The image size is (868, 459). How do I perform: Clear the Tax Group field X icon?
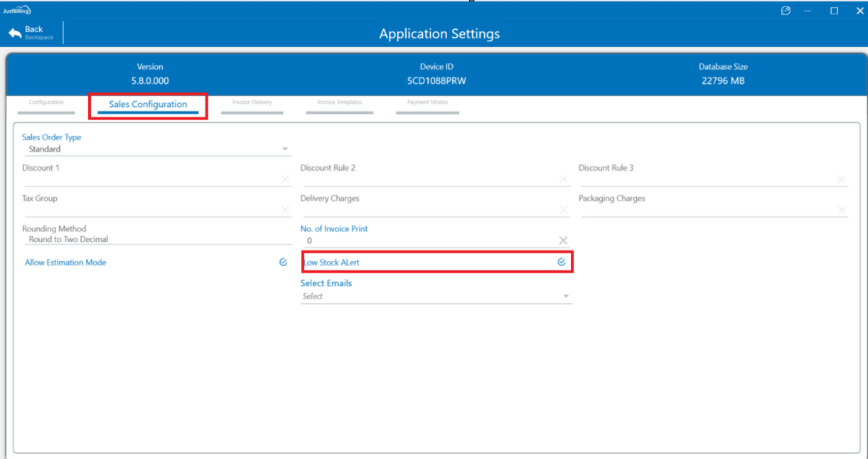tap(285, 210)
